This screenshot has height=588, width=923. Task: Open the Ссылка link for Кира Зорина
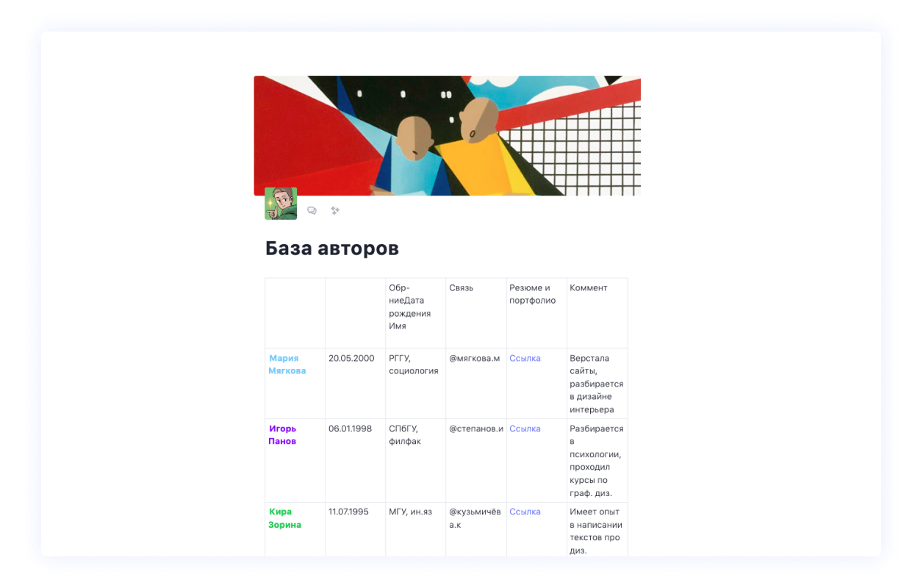click(x=525, y=512)
